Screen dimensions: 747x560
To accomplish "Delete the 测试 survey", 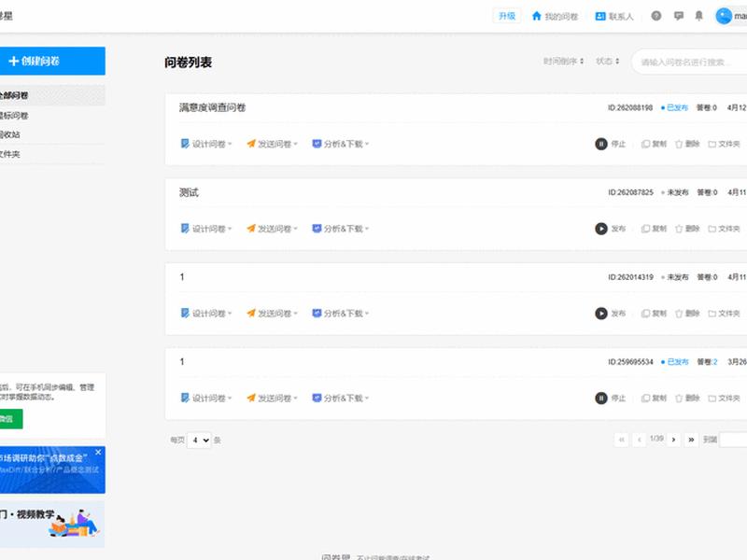I will click(687, 229).
